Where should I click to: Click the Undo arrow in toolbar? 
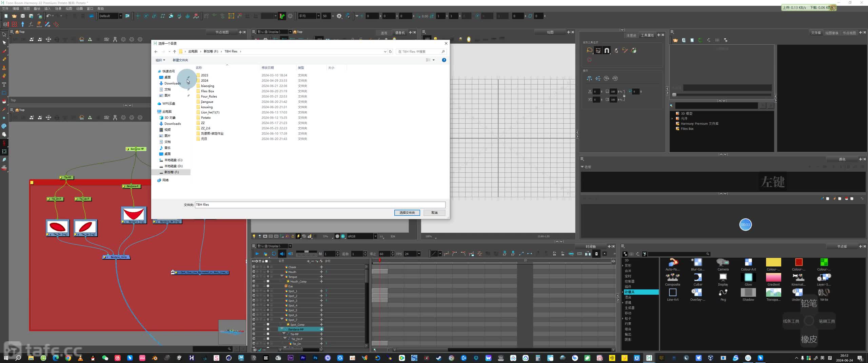[48, 16]
